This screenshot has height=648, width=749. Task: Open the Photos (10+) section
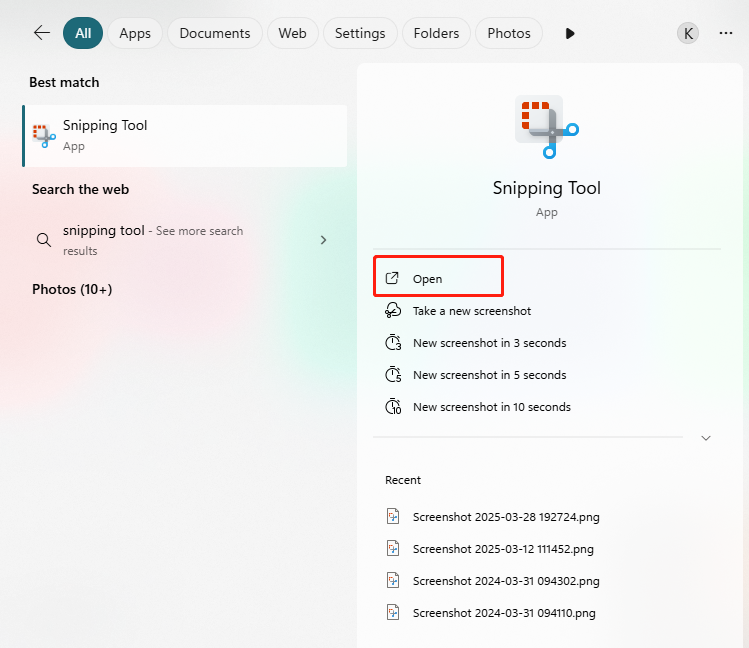pos(72,289)
